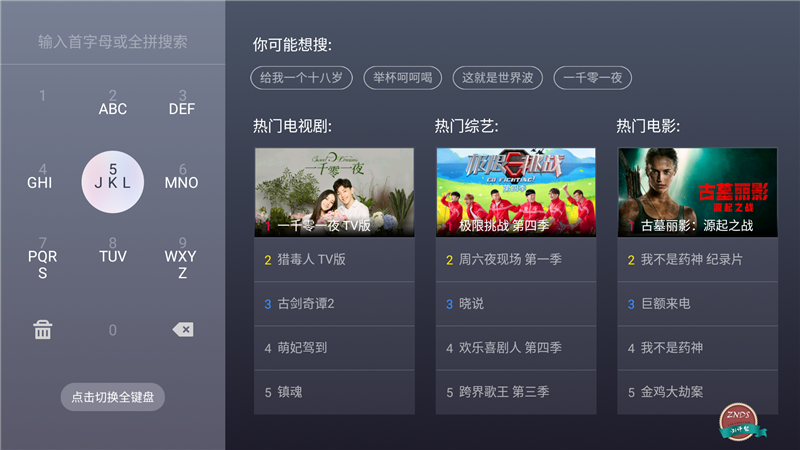The width and height of the screenshot is (800, 450).
Task: Open the 古墓丽影:源起之战 movie thumbnail
Action: (697, 192)
